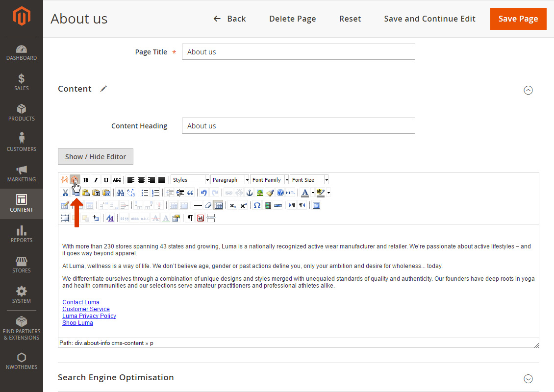The height and width of the screenshot is (392, 554).
Task: Apply subscript formatting
Action: 232,205
